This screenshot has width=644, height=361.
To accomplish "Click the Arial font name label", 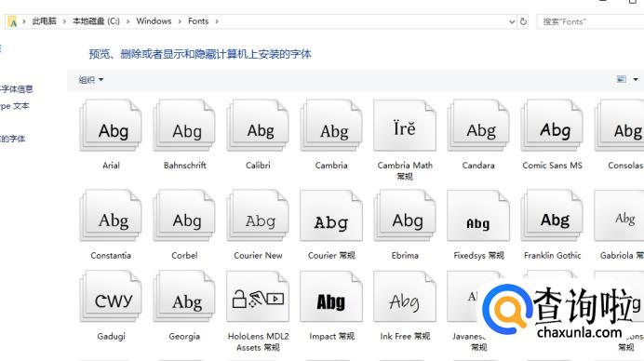I will [x=111, y=166].
